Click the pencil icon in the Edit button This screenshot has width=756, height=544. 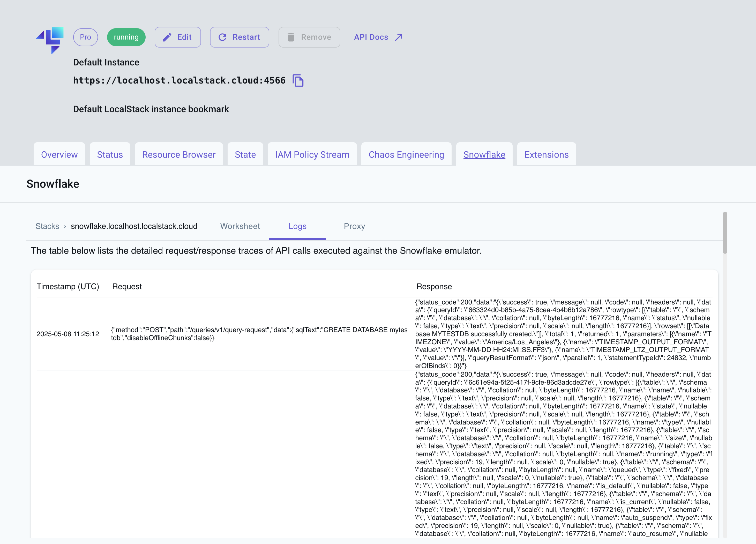click(168, 37)
